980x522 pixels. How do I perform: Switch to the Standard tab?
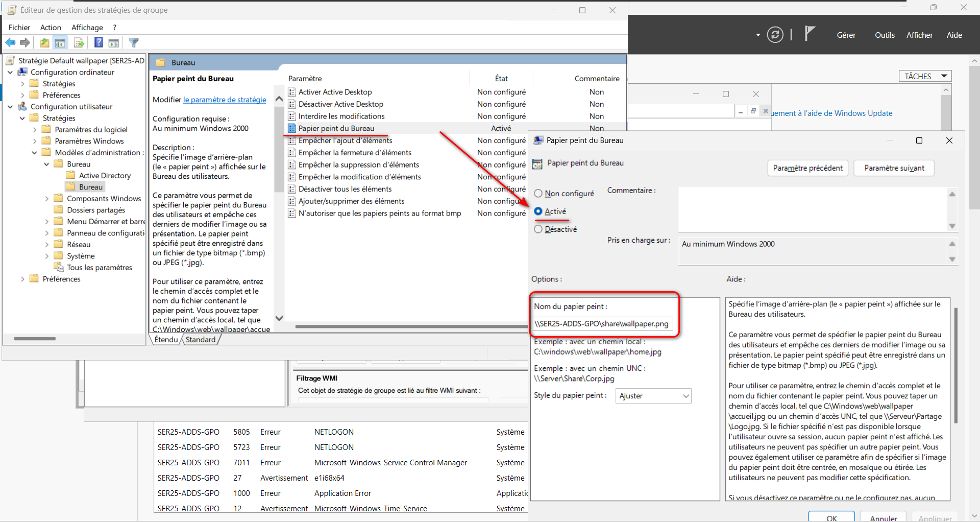pos(200,340)
